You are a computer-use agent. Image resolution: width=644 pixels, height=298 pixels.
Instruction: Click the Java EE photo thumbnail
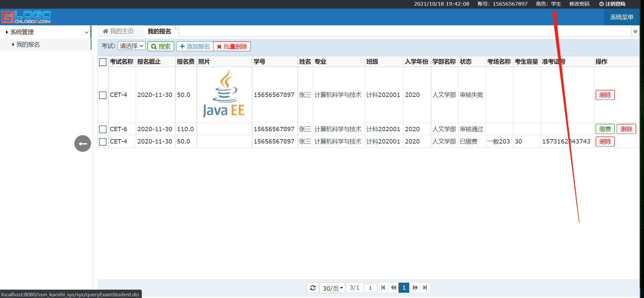click(224, 94)
